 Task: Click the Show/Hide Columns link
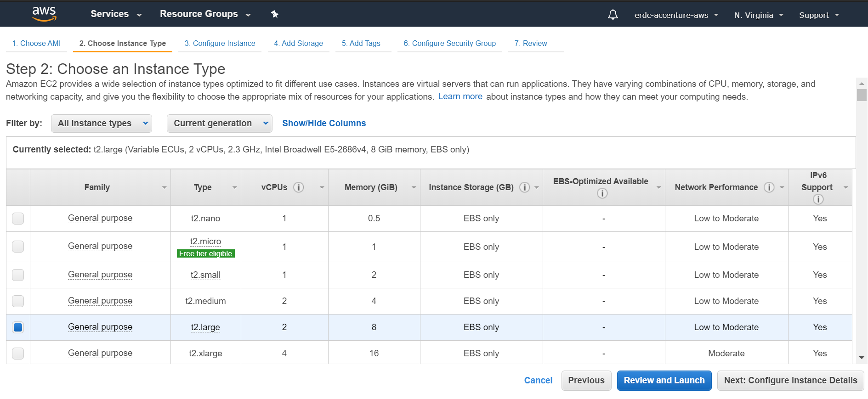pos(324,123)
